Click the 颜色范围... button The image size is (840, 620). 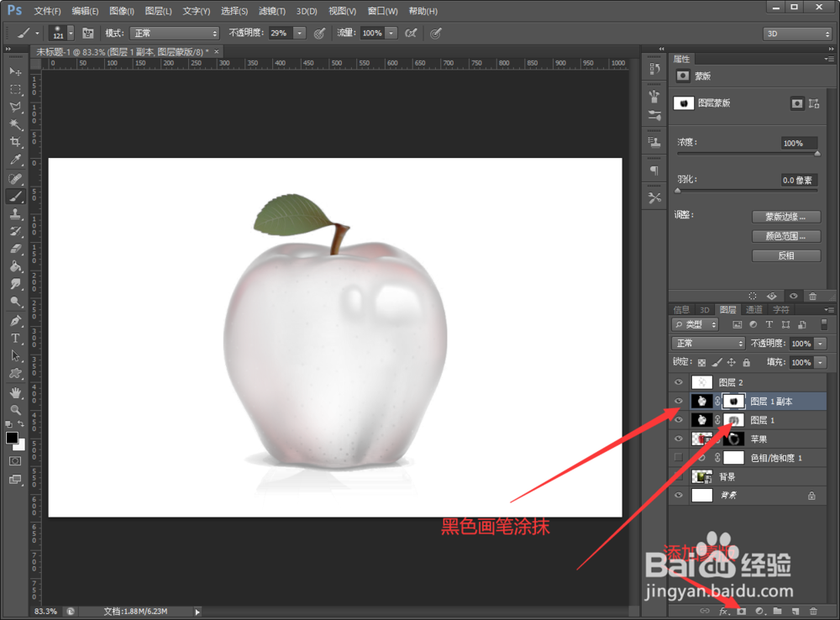(x=786, y=236)
